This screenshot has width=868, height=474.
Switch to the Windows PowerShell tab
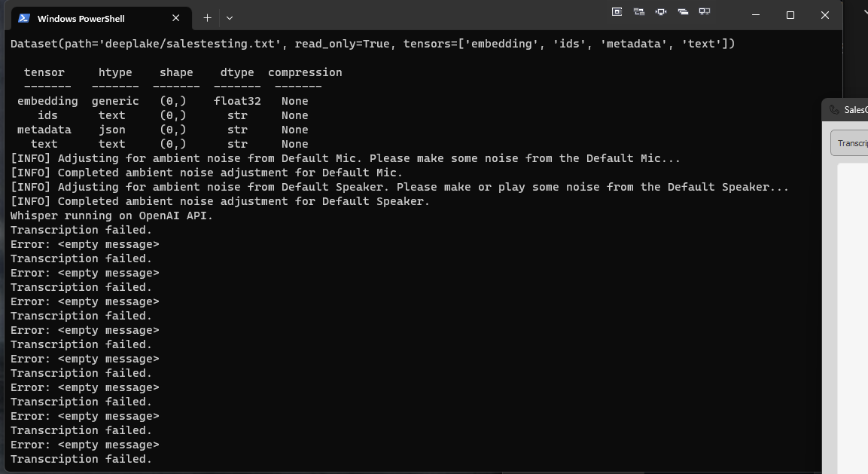pyautogui.click(x=83, y=17)
